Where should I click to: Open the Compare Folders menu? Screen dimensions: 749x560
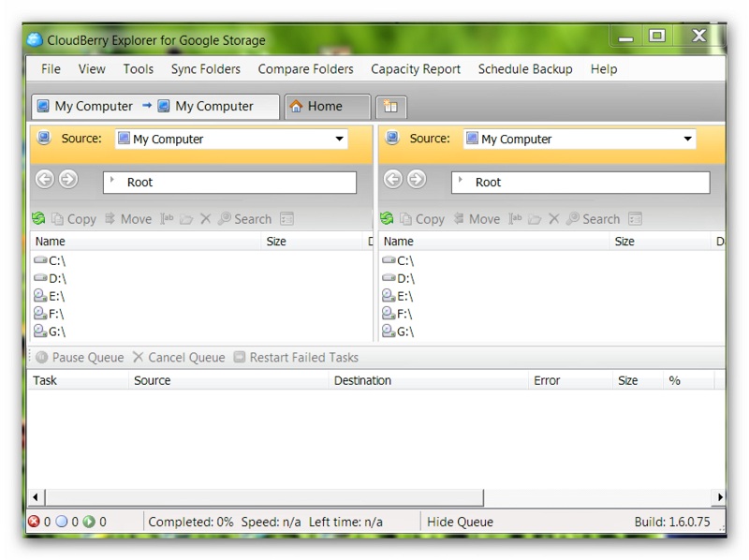(305, 69)
